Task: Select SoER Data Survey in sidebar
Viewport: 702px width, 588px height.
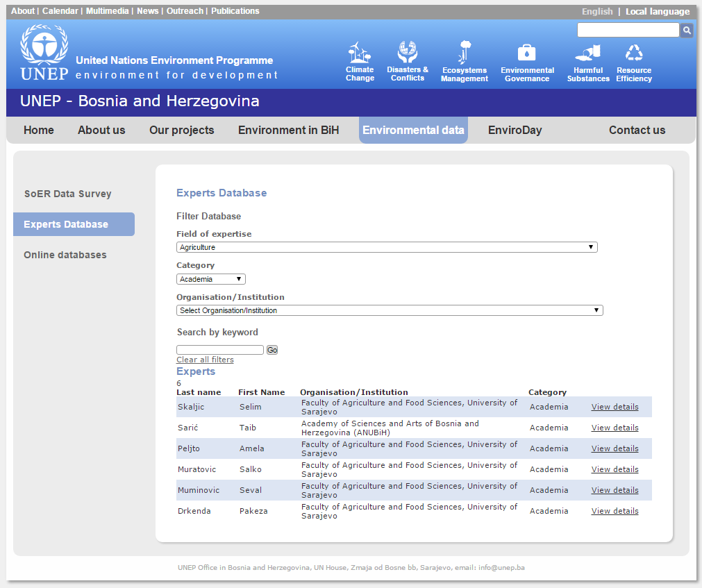Action: [67, 194]
